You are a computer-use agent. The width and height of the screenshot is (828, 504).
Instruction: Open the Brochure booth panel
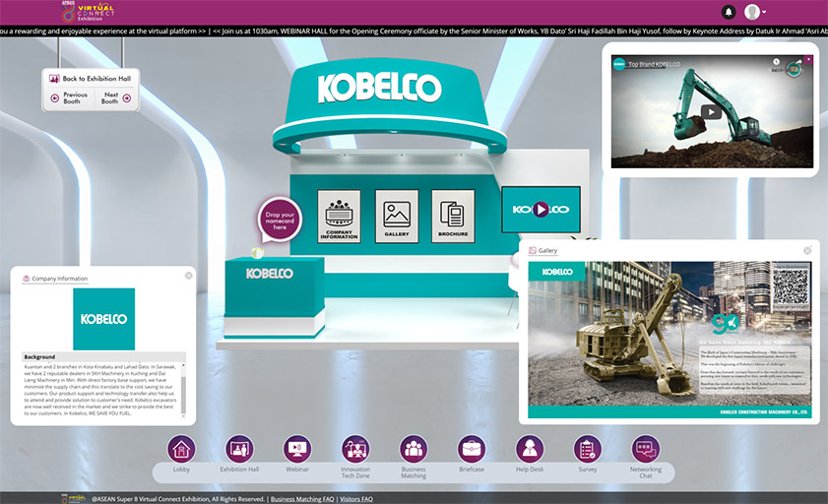(x=453, y=217)
